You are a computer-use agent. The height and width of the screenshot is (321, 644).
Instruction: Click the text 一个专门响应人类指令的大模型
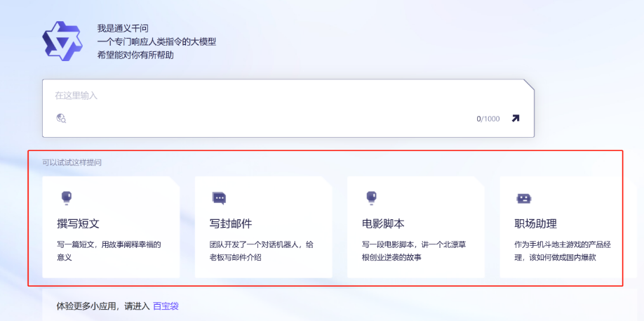point(156,42)
